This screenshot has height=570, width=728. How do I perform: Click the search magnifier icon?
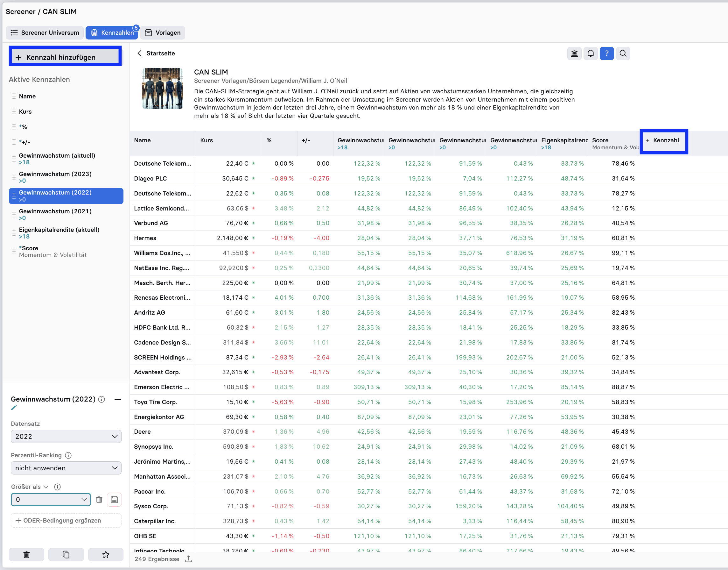click(x=623, y=53)
